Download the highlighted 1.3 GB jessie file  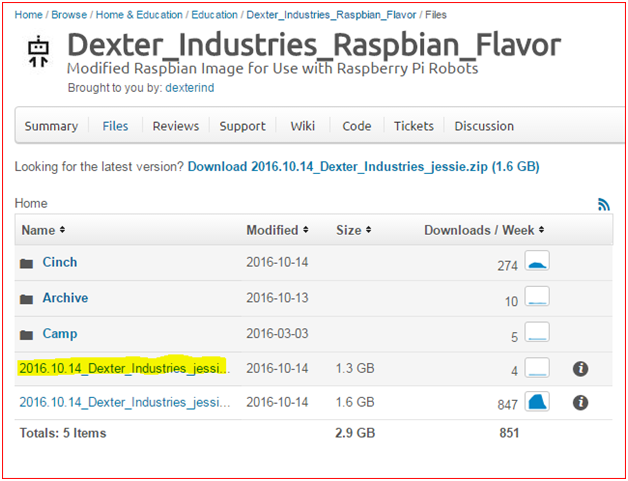click(125, 368)
